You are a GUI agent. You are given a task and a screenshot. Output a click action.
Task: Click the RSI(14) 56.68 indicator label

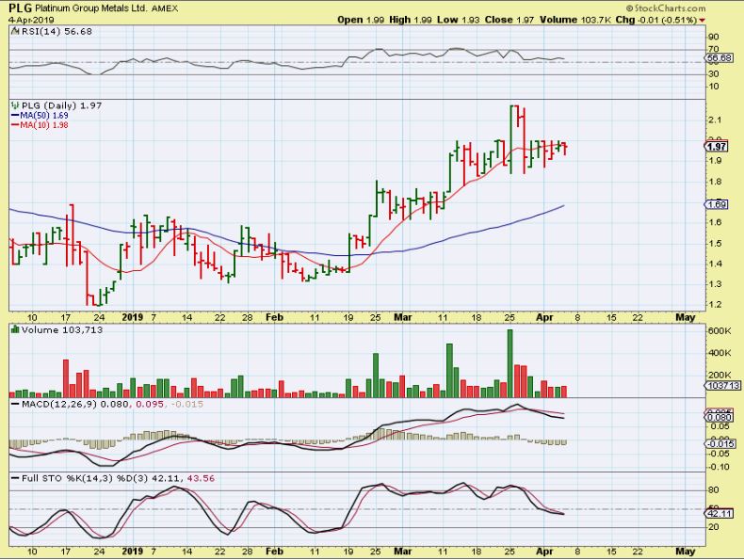57,32
